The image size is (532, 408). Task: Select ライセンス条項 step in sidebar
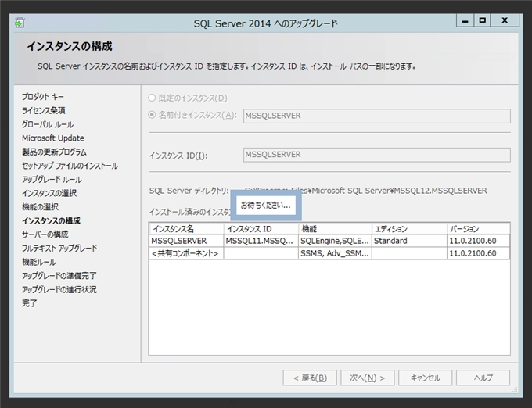[44, 110]
